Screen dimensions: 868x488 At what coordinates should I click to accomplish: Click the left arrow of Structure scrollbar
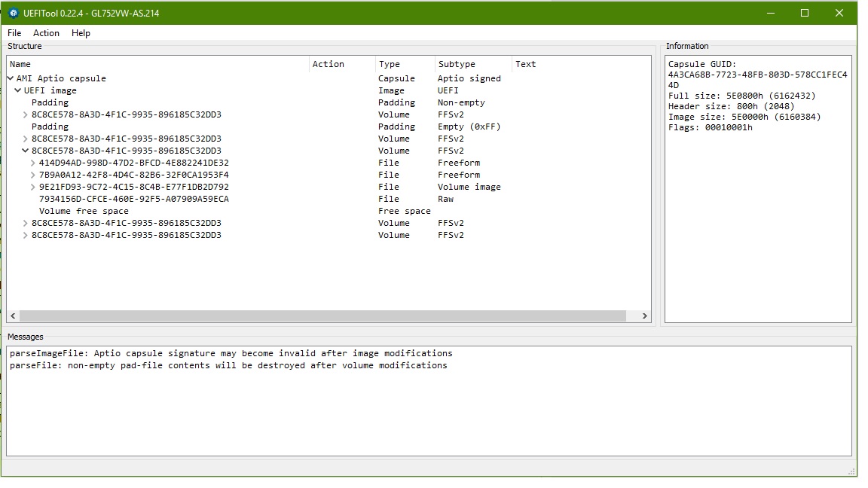pos(13,316)
